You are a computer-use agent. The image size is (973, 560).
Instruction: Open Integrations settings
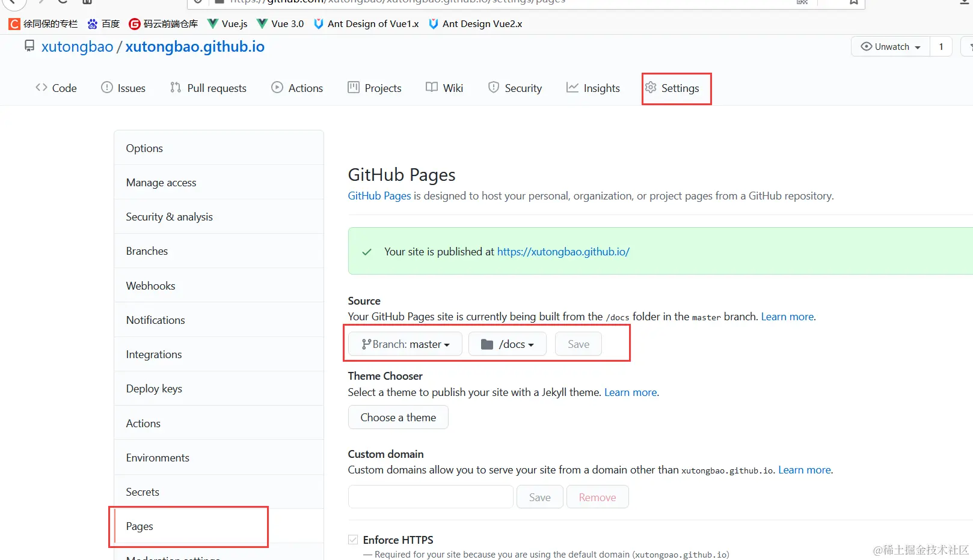(219, 354)
